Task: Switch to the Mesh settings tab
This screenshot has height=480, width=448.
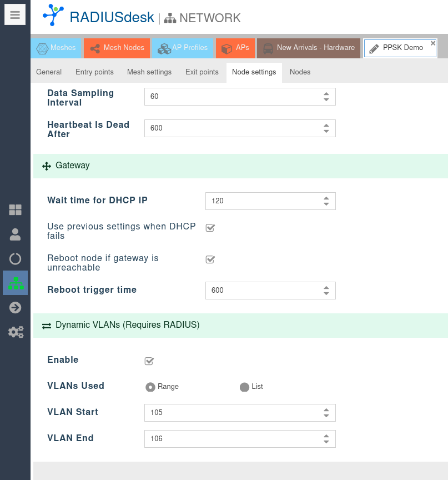Action: tap(149, 72)
